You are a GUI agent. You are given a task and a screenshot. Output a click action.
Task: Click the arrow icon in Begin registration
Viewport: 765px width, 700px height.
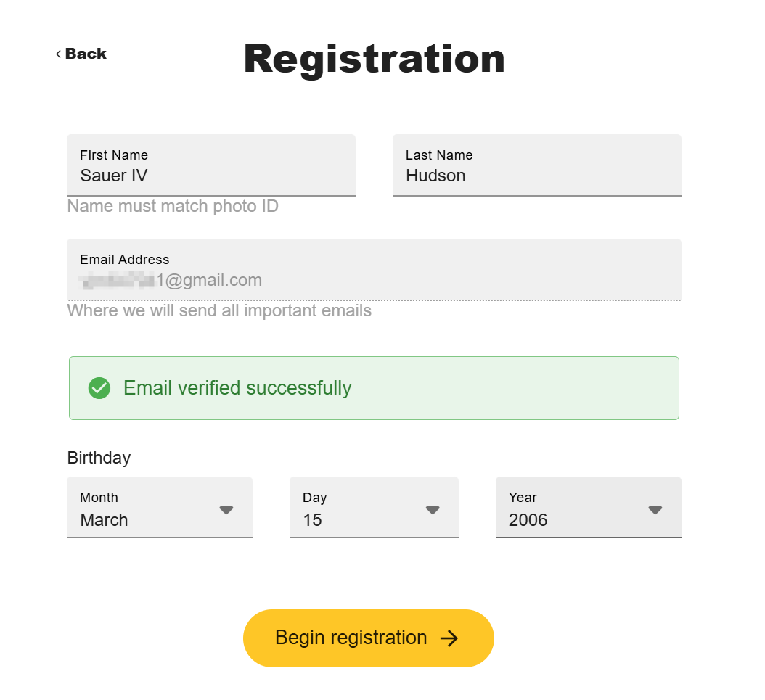[x=450, y=638]
